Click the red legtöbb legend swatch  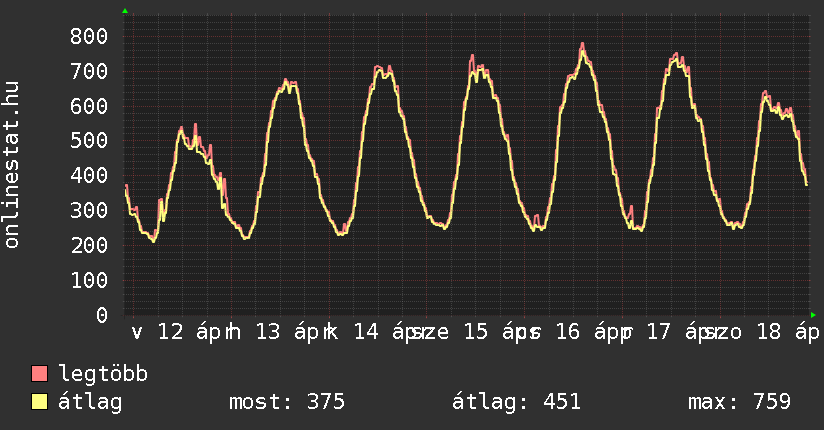click(x=40, y=374)
